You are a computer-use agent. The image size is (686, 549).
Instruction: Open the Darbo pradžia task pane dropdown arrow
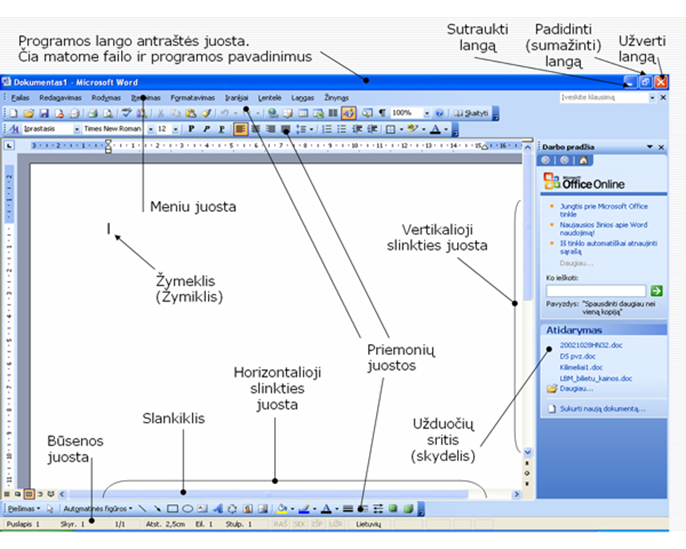(649, 147)
